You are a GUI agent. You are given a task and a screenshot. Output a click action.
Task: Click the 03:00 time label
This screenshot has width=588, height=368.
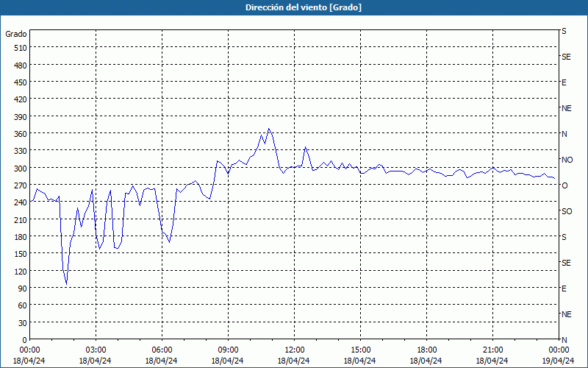[x=96, y=350]
